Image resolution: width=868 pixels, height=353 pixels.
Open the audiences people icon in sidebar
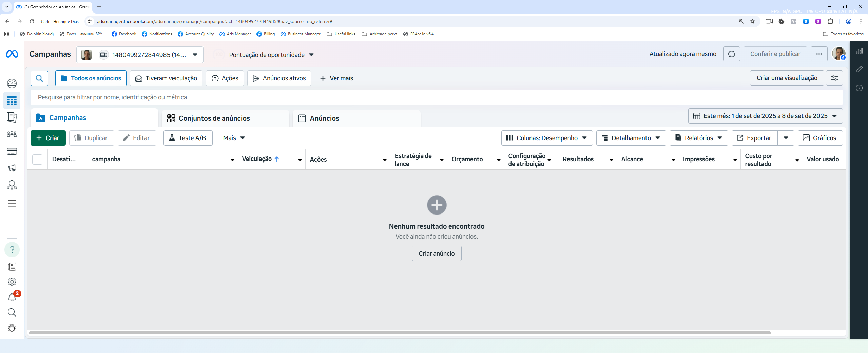point(12,134)
